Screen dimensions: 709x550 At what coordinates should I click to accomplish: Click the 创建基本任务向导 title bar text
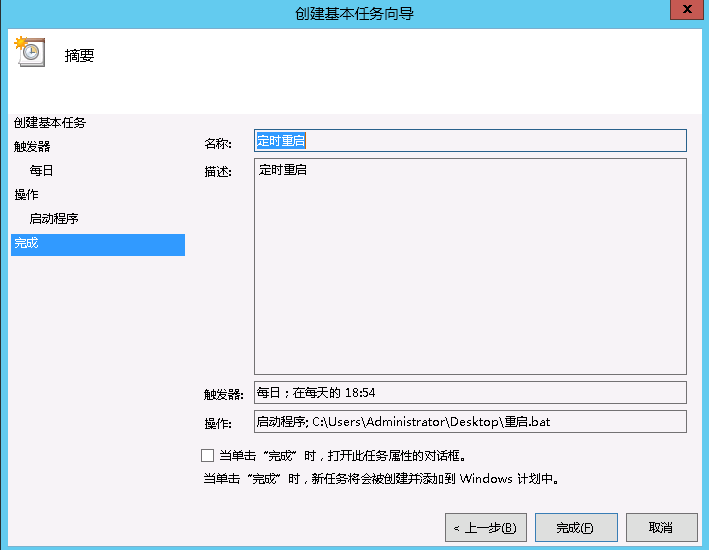(x=355, y=13)
